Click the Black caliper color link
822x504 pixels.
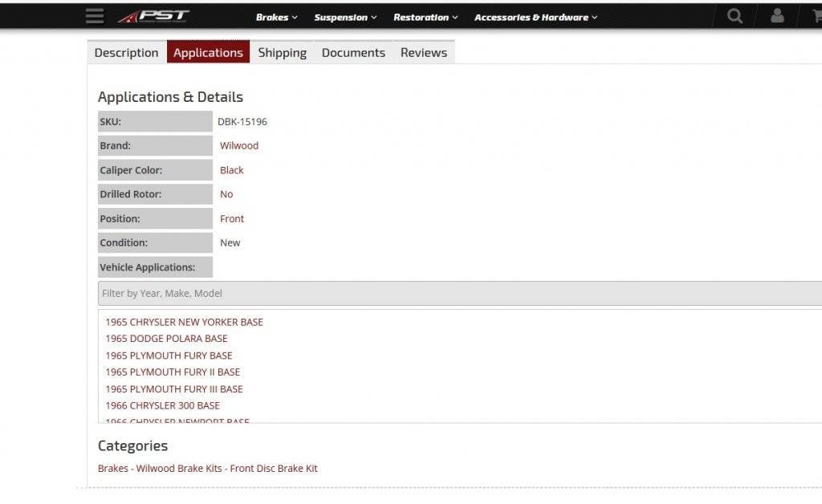(232, 170)
